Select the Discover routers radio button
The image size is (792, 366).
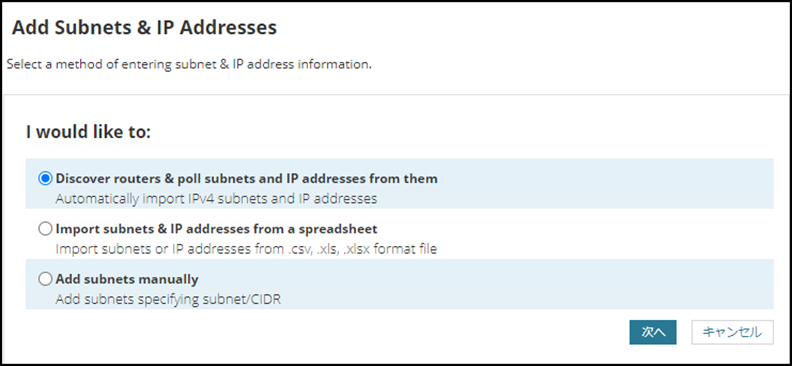pyautogui.click(x=45, y=178)
